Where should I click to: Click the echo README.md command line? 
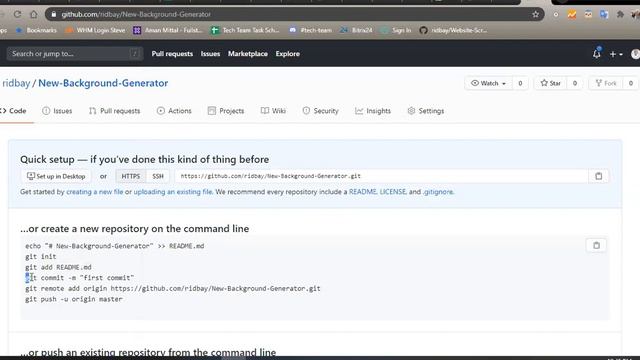pyautogui.click(x=115, y=246)
